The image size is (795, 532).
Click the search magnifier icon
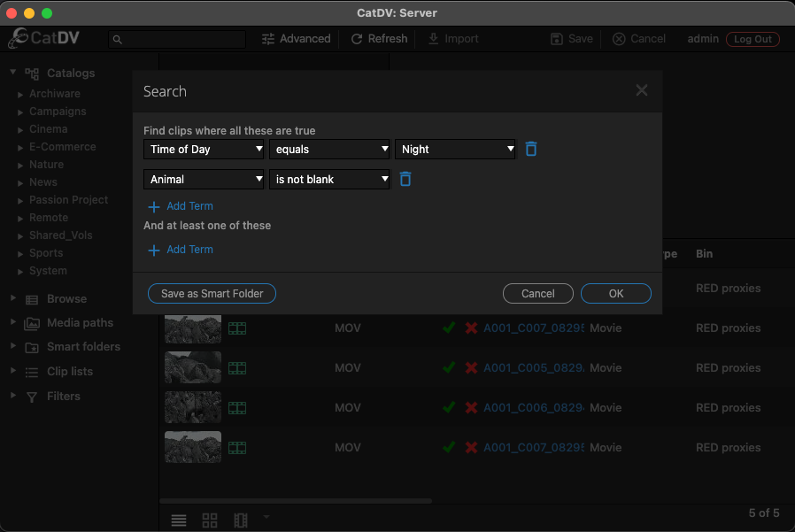pos(117,39)
